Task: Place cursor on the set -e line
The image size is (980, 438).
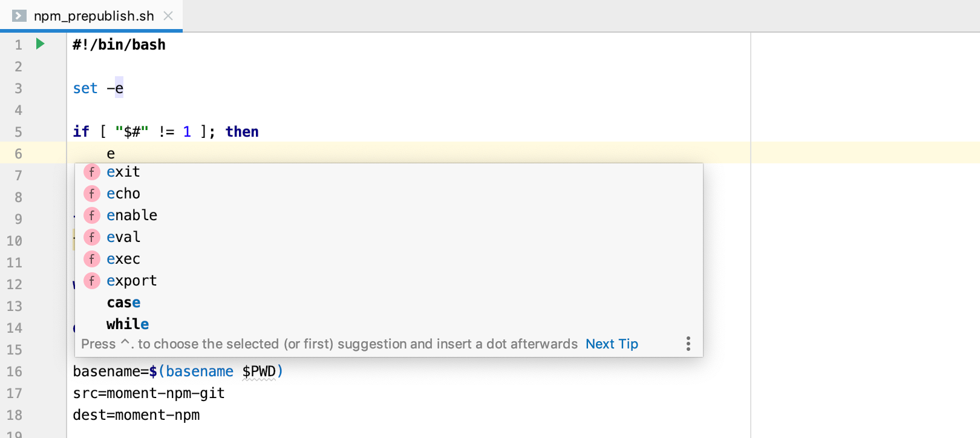Action: pyautogui.click(x=98, y=88)
